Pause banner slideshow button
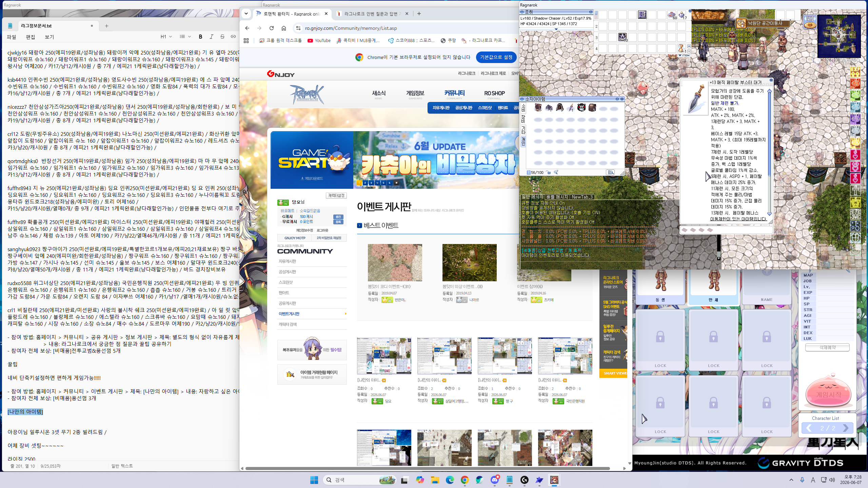This screenshot has width=868, height=488. 396,183
